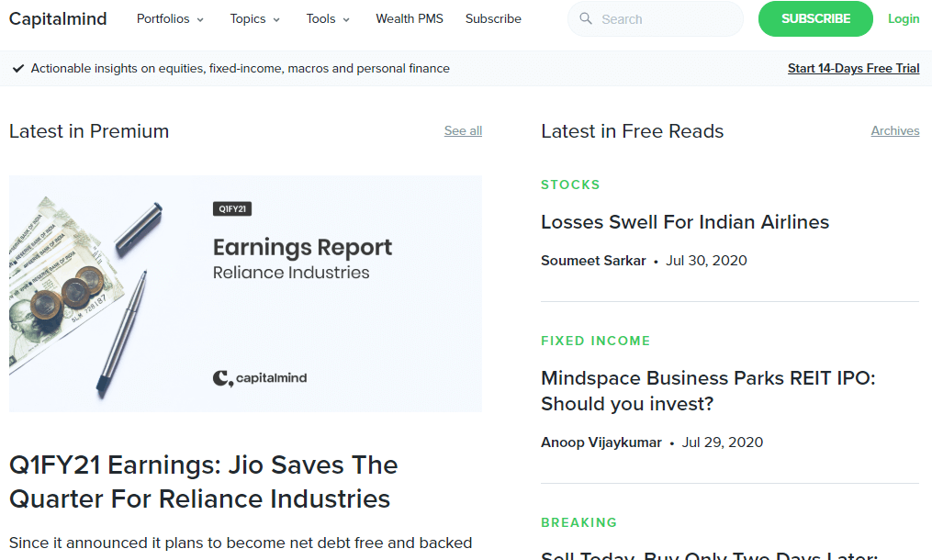View author Anoop Vijaykumar's profile
The image size is (932, 560).
coord(601,442)
